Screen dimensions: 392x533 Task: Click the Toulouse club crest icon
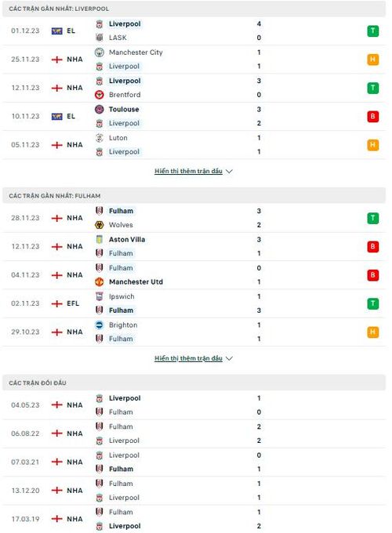[x=100, y=110]
